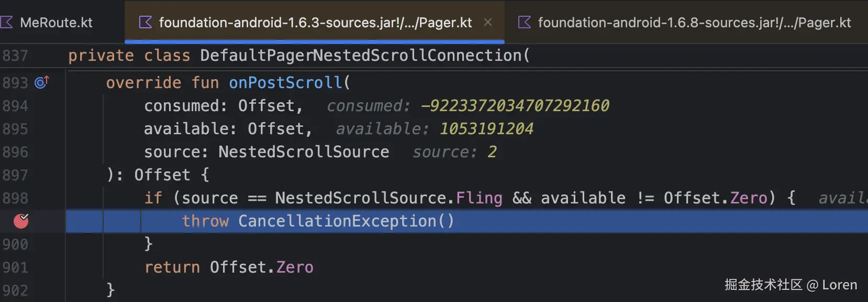
Task: Click Kotlin icon on the 1.6.3 Pager.kt tab
Action: (145, 23)
